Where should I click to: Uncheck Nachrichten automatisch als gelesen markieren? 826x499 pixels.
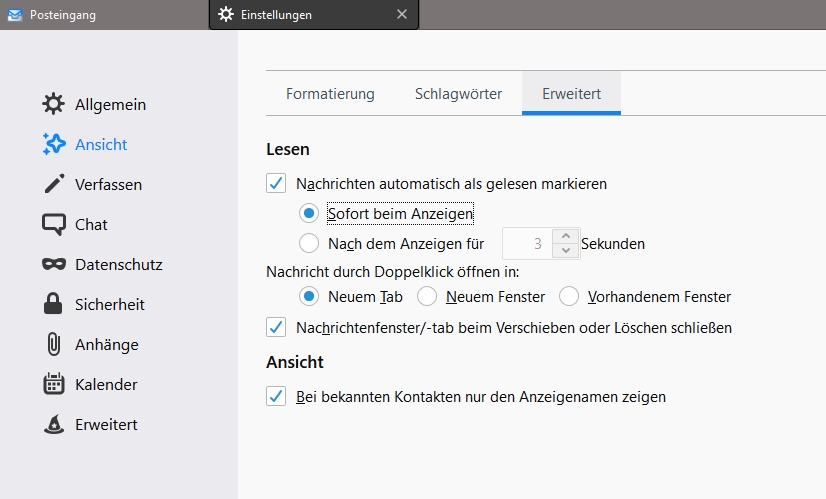click(x=276, y=183)
